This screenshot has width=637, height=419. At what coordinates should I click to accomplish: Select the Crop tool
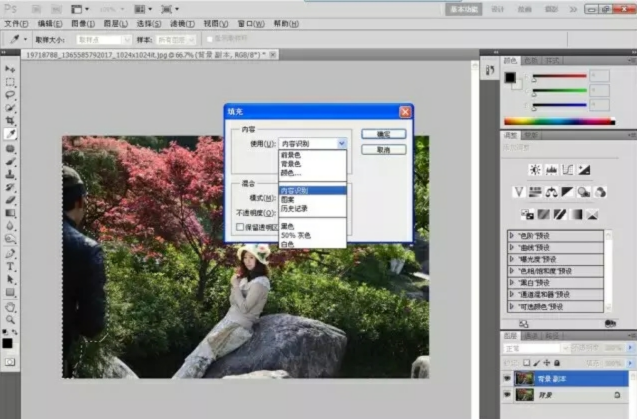click(10, 121)
